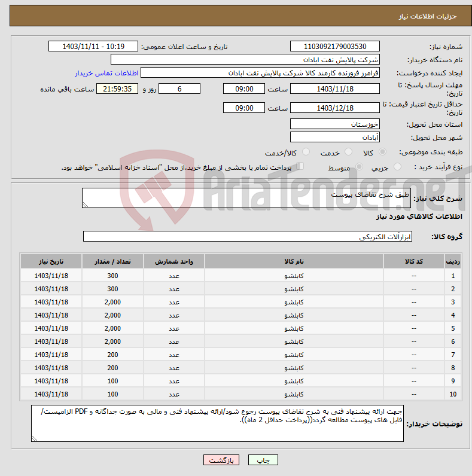Image resolution: width=472 pixels, height=476 pixels.
Task: Click the واحد شمارش column header
Action: click(x=174, y=261)
